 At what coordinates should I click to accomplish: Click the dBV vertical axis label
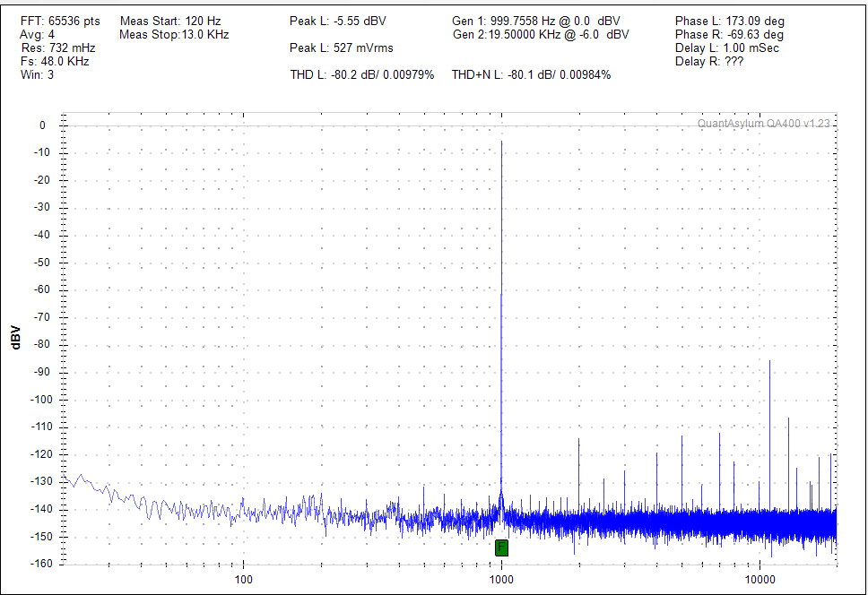point(15,338)
